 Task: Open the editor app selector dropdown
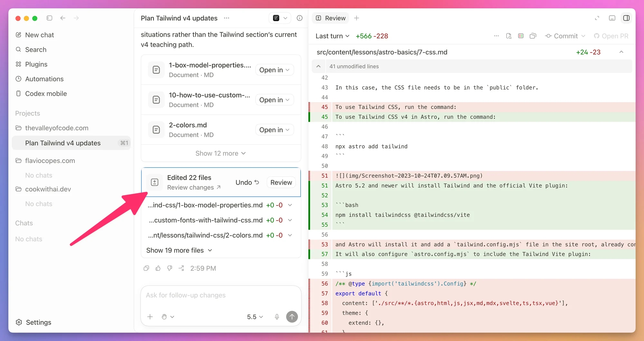[x=280, y=18]
